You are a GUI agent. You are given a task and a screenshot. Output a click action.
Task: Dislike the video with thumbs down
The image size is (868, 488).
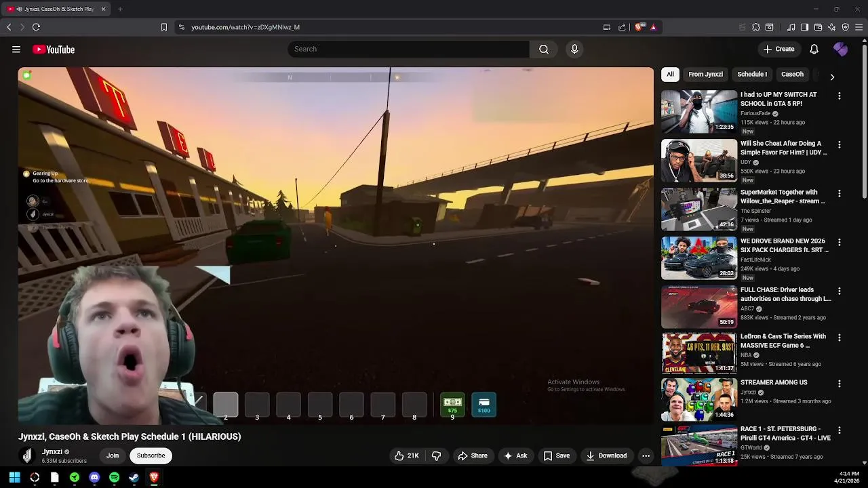click(437, 455)
